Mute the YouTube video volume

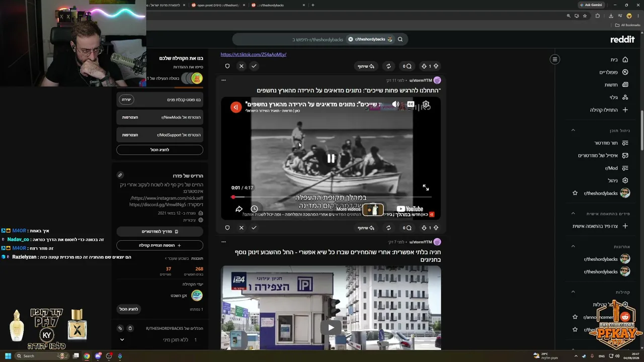[x=395, y=105]
